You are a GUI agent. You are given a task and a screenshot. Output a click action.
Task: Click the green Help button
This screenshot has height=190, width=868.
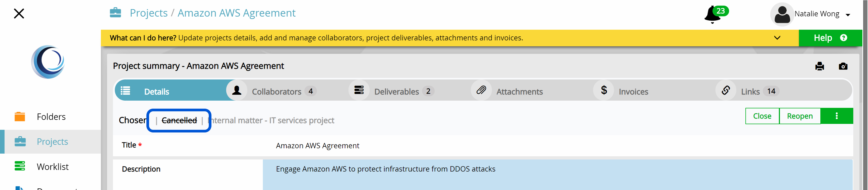click(830, 38)
